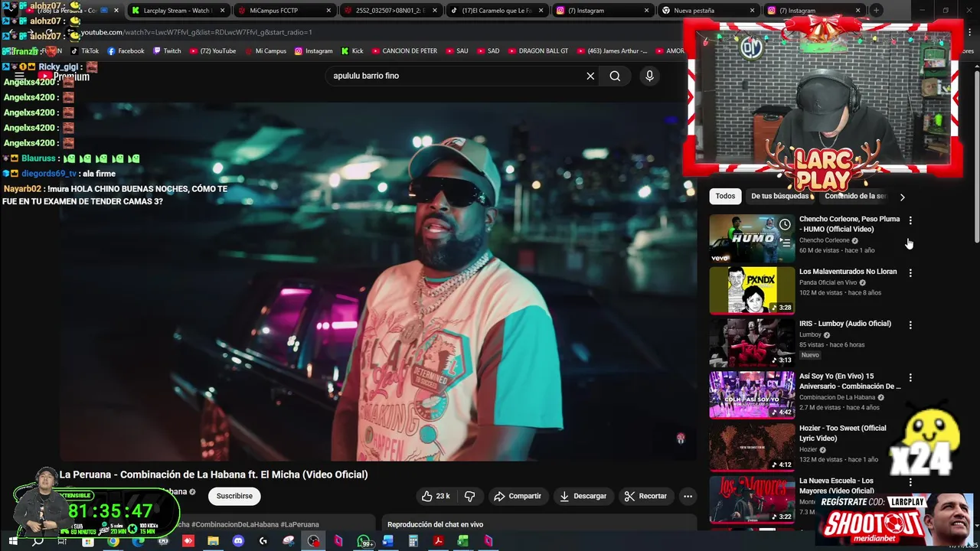980x551 pixels.
Task: Click Descargar to download the video
Action: tap(583, 496)
